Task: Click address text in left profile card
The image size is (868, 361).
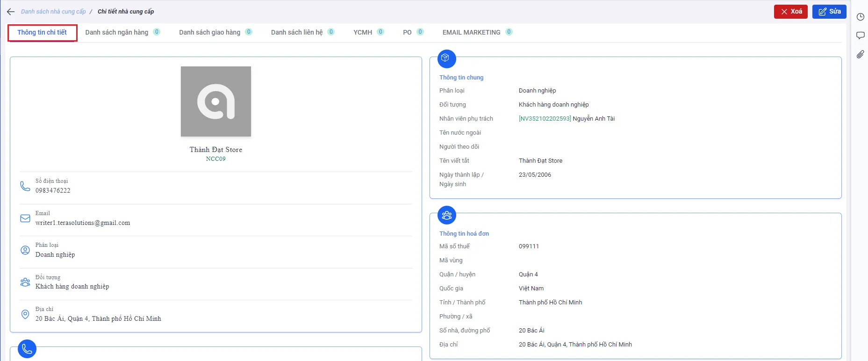Action: point(98,319)
